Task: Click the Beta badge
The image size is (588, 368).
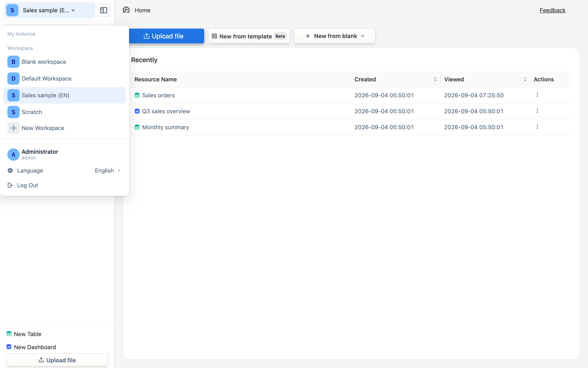Action: pos(280,36)
